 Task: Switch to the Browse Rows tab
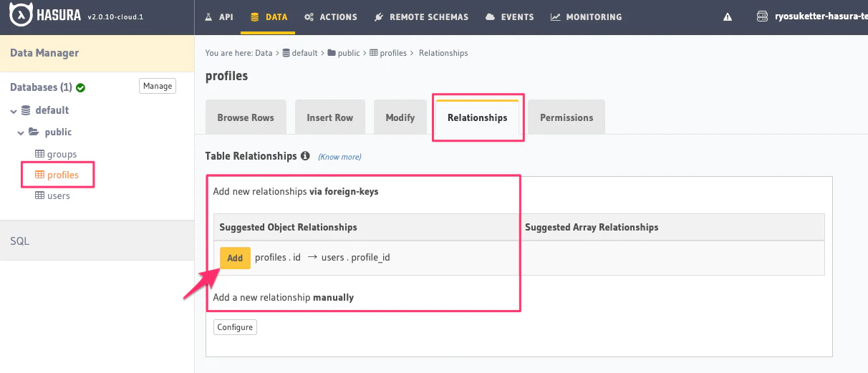pyautogui.click(x=246, y=117)
